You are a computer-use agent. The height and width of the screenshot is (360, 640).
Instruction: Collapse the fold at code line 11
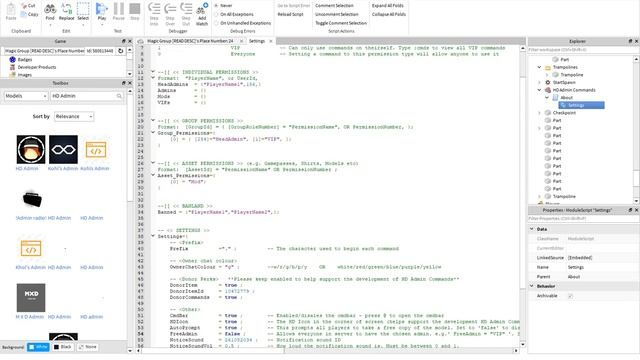(153, 72)
